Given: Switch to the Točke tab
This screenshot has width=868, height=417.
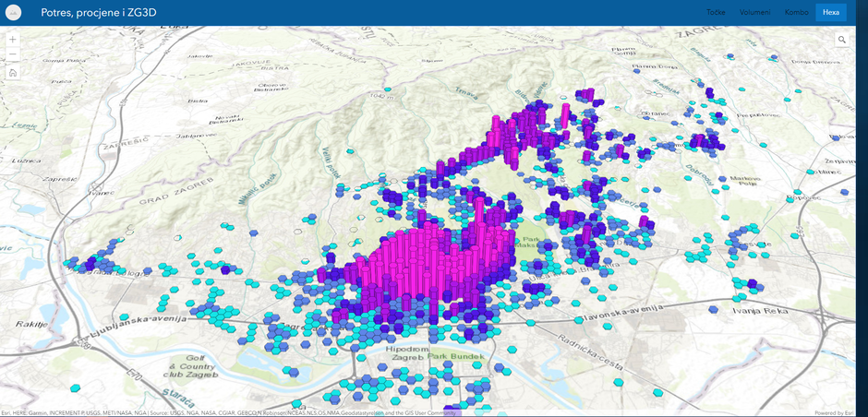Looking at the screenshot, I should pos(716,13).
